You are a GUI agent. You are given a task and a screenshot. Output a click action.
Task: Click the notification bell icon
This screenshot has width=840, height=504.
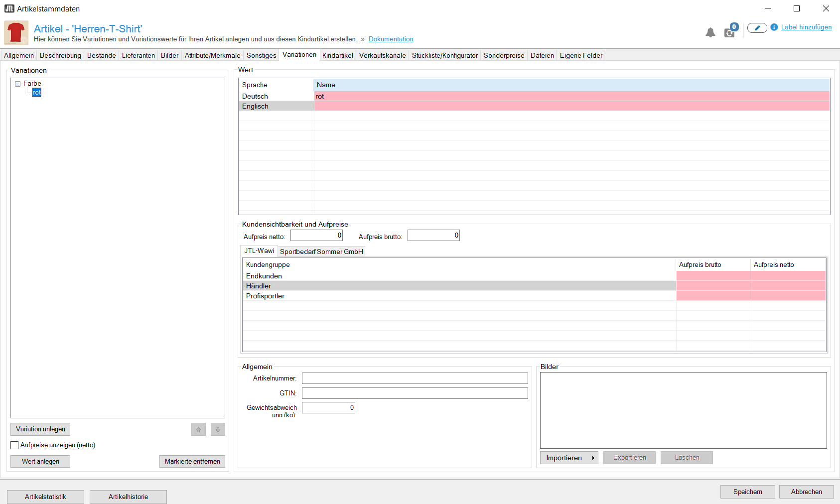[x=710, y=33]
